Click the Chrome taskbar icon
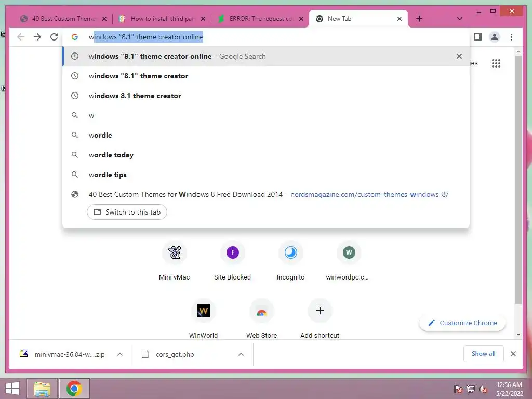The image size is (532, 399). 74,389
